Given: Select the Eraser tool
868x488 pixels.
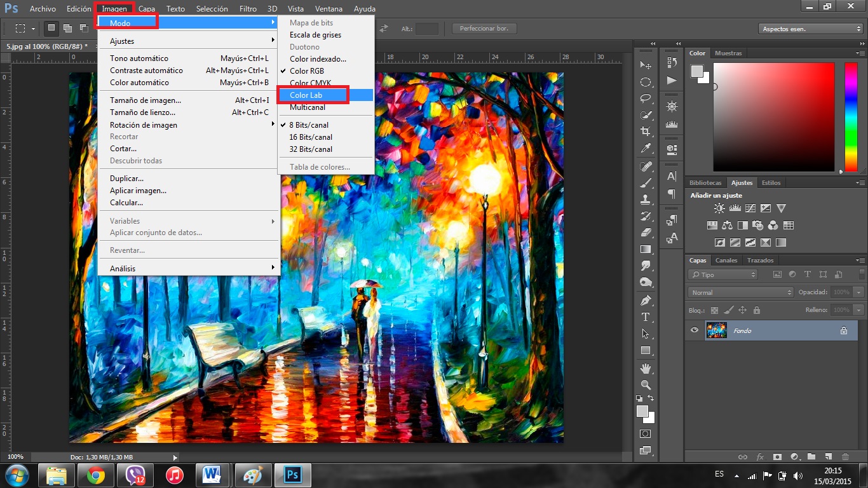Looking at the screenshot, I should click(646, 233).
